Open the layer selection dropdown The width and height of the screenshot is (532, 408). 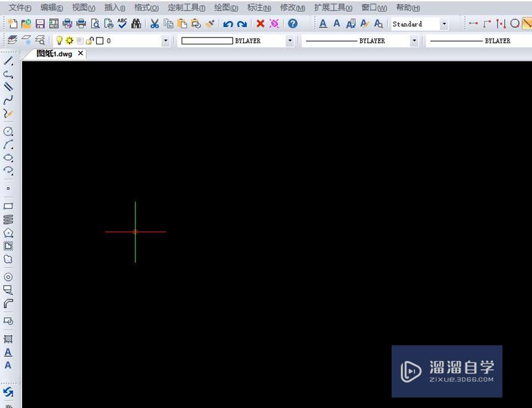164,40
